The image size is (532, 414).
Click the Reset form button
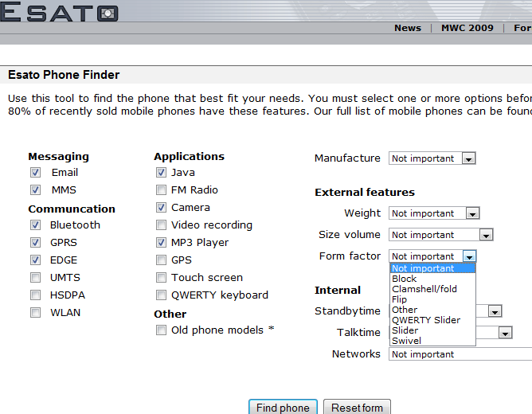pos(357,407)
